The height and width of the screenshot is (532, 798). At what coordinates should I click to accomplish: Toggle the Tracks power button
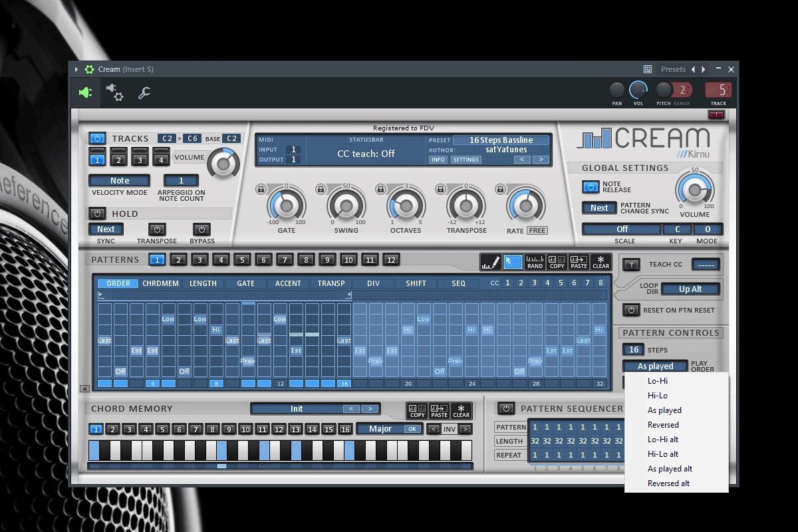coord(97,138)
